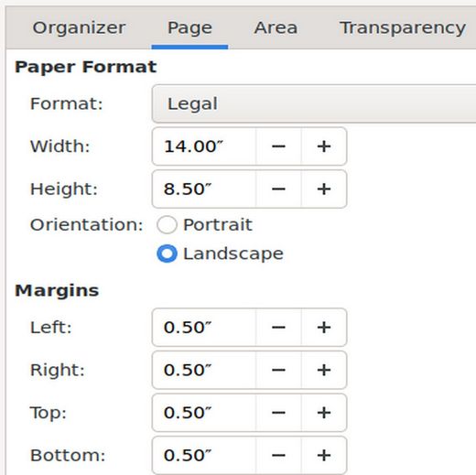The image size is (476, 475).
Task: Decrease the Right margin
Action: point(278,370)
